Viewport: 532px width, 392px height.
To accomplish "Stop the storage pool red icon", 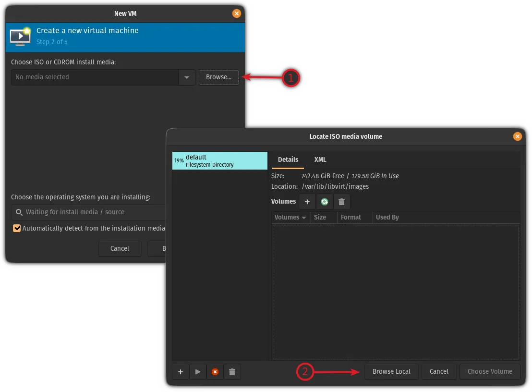I will tap(215, 372).
